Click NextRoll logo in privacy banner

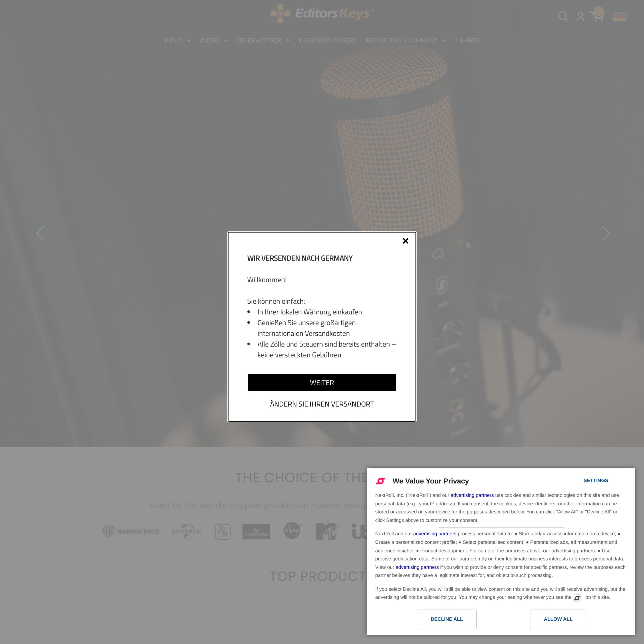click(x=380, y=481)
